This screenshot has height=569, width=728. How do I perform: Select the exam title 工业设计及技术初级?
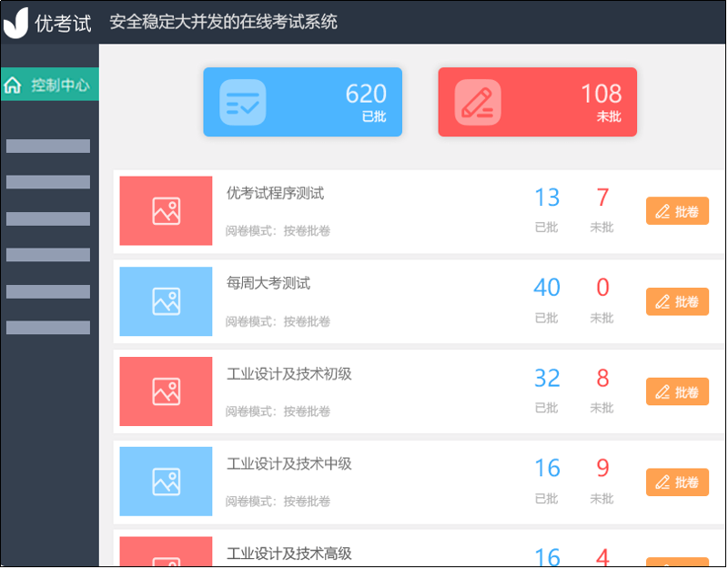(x=289, y=374)
